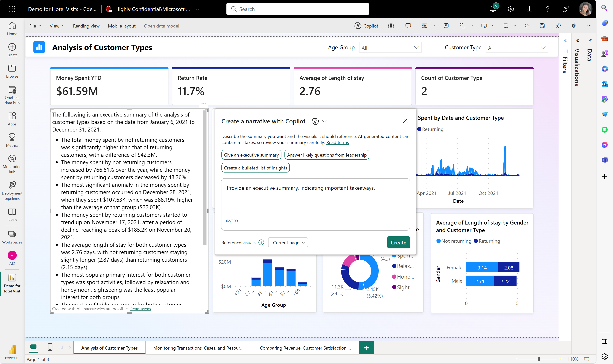Open the binoculars Explore icon

(391, 26)
